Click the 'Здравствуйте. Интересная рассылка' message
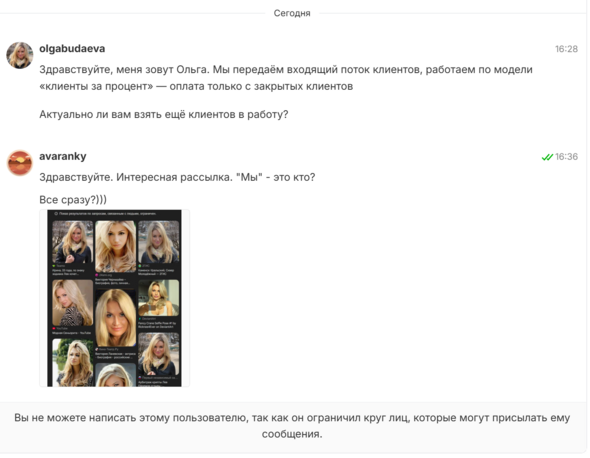 (x=177, y=177)
